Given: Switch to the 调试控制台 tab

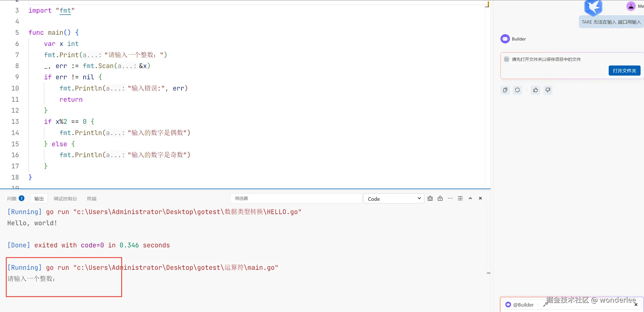Looking at the screenshot, I should point(65,199).
